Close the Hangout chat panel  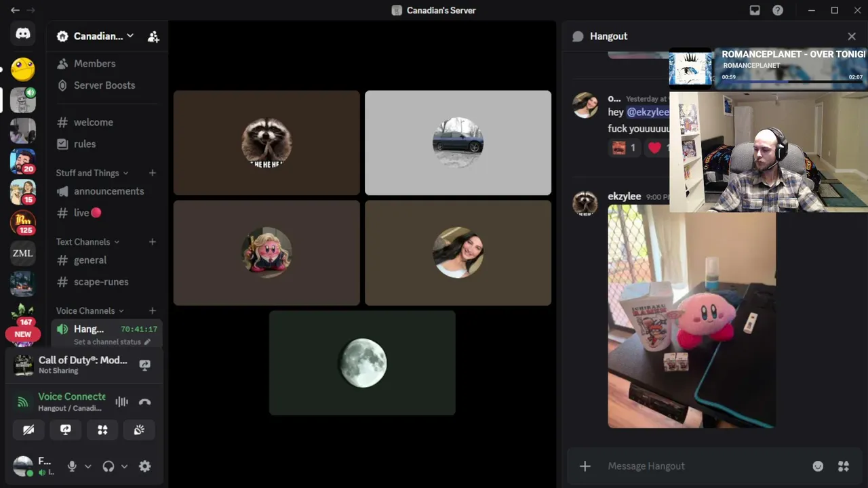[x=852, y=37]
